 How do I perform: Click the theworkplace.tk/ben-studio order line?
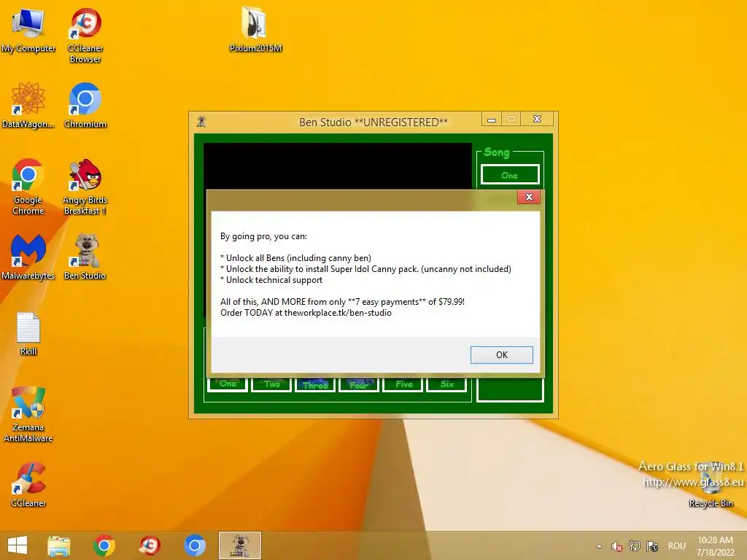pyautogui.click(x=306, y=313)
